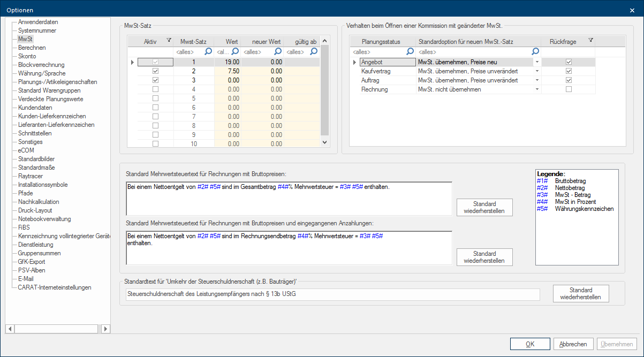644x357 pixels.
Task: Click the filter icon in Aktiv column header
Action: [x=169, y=40]
